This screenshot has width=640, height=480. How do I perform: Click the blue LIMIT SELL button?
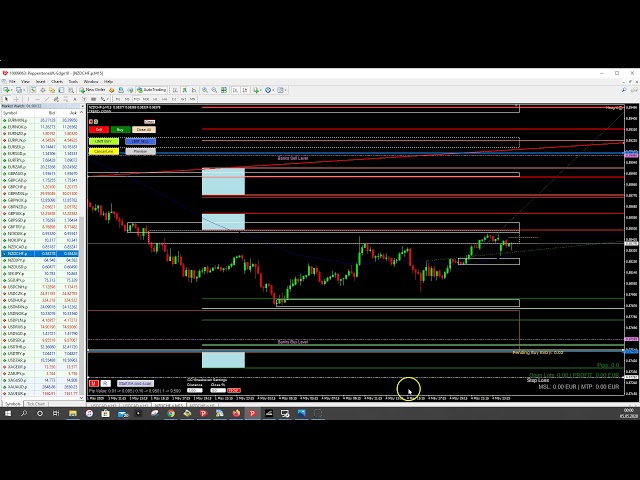pyautogui.click(x=139, y=141)
